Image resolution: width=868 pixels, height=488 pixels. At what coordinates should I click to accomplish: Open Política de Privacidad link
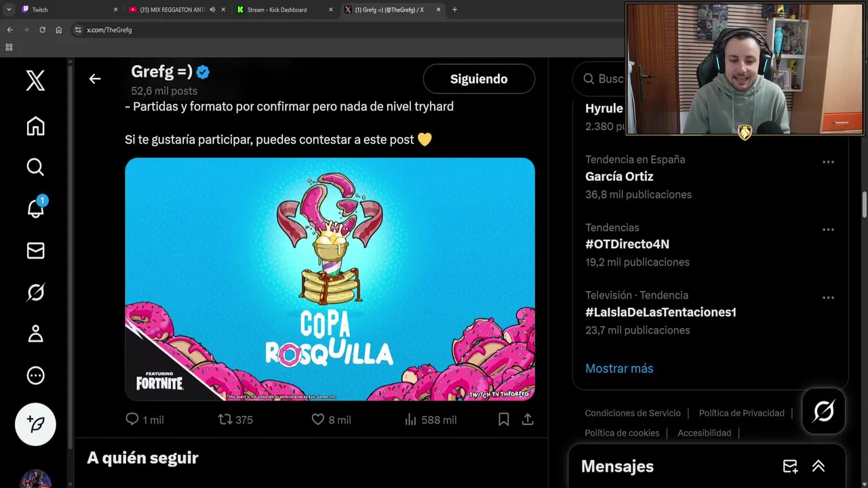(x=741, y=413)
